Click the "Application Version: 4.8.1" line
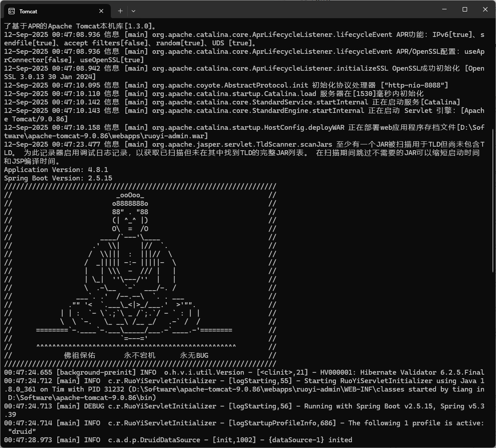Image resolution: width=496 pixels, height=448 pixels. point(56,170)
